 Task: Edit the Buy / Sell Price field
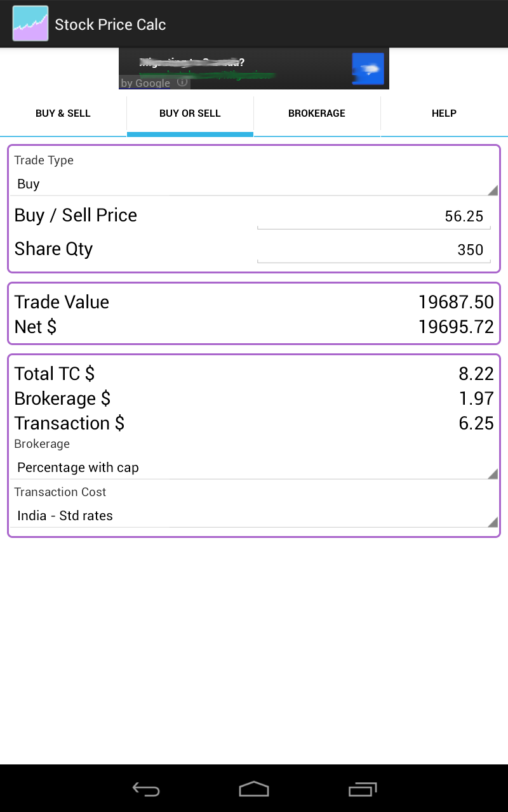373,216
